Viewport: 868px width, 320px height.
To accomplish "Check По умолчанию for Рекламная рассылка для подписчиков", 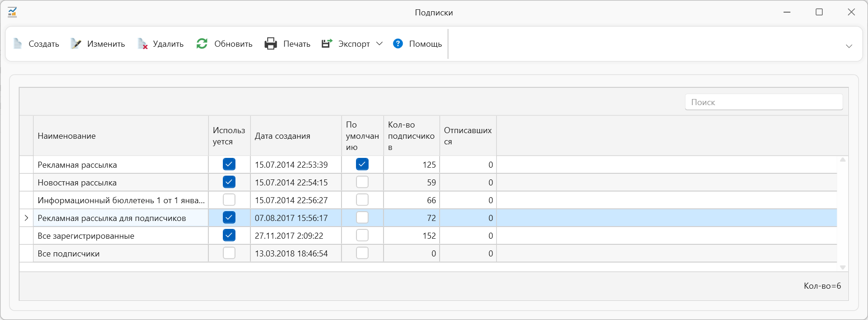I will (362, 217).
